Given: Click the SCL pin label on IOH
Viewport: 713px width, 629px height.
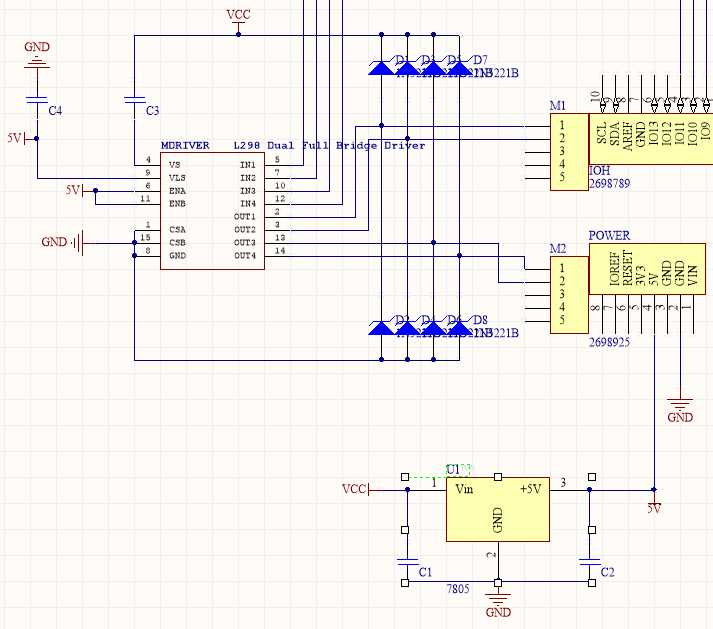Looking at the screenshot, I should [x=601, y=133].
